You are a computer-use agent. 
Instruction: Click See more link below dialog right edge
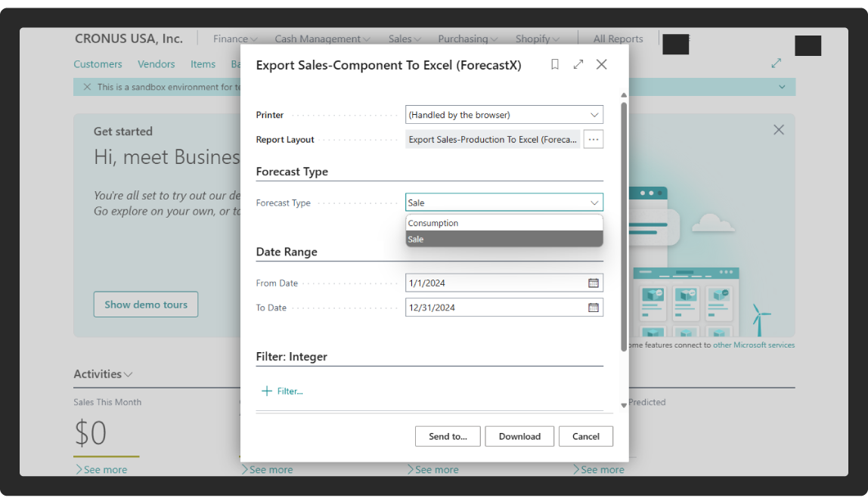pyautogui.click(x=598, y=469)
